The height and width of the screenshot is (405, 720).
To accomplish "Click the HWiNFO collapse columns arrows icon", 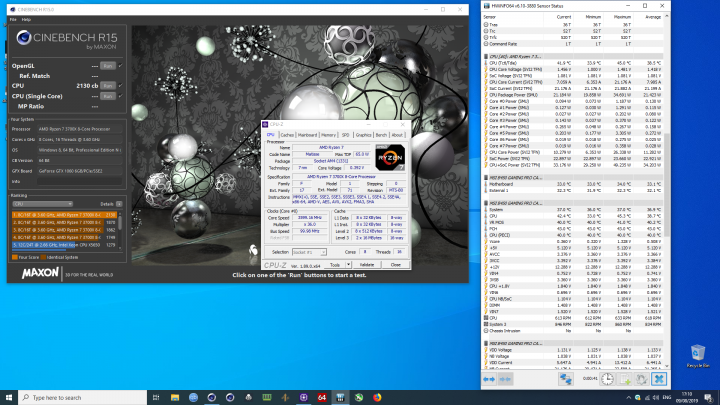I will click(x=505, y=379).
